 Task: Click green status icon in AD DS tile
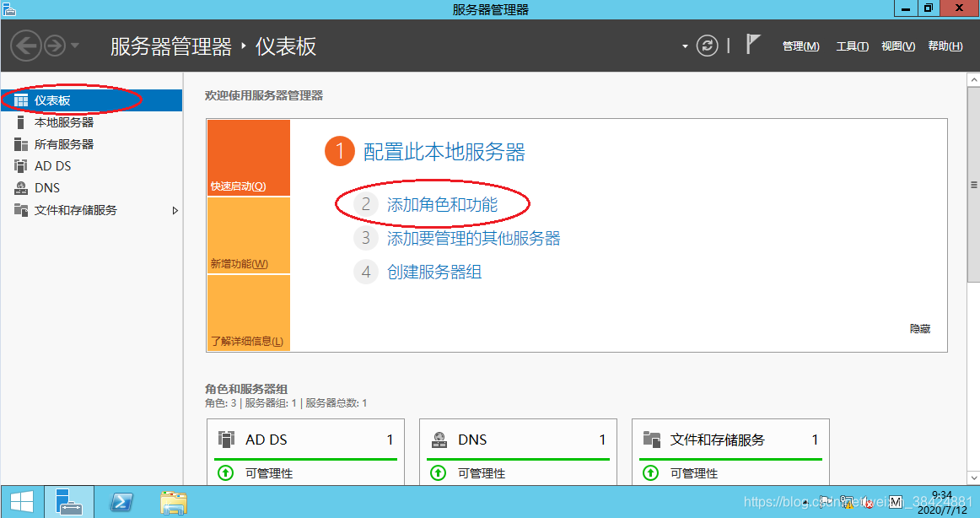click(225, 473)
